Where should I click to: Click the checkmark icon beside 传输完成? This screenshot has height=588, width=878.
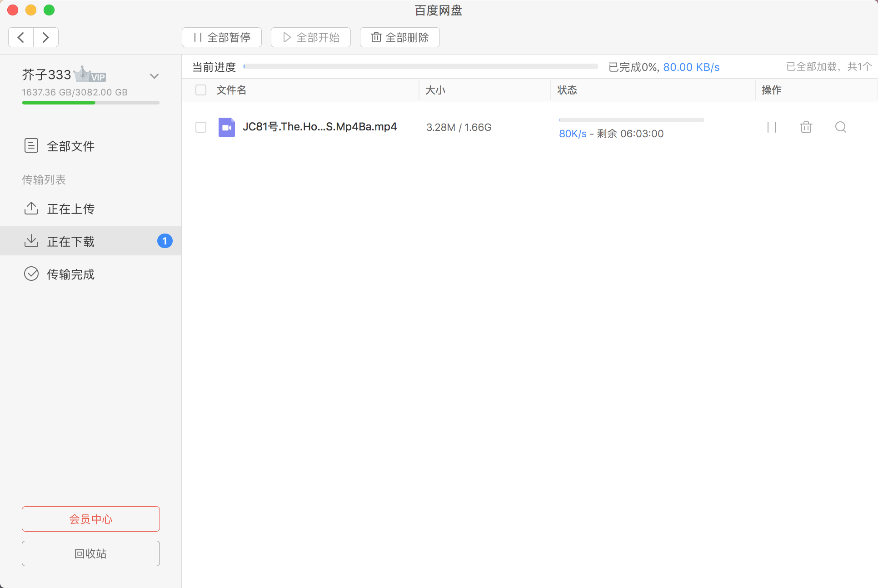(x=31, y=274)
